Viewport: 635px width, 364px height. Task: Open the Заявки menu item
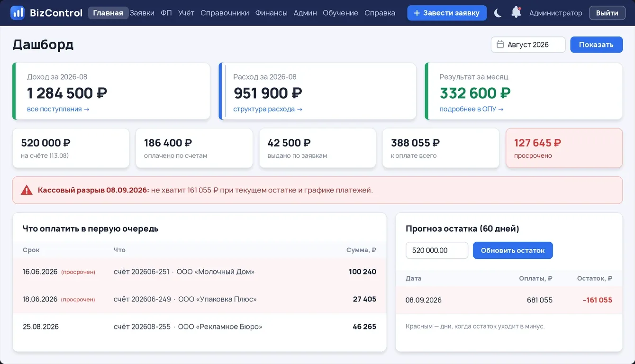(x=142, y=13)
